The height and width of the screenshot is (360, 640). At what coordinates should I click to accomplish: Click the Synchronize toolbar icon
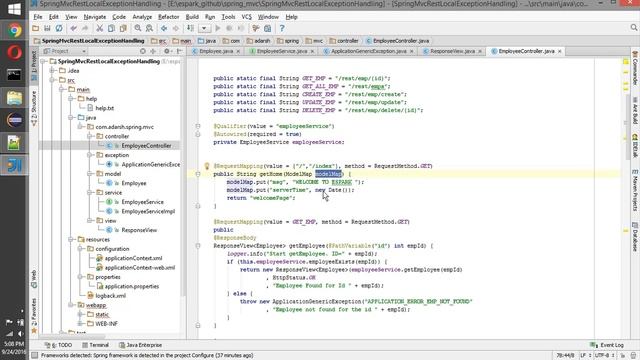tap(59, 28)
